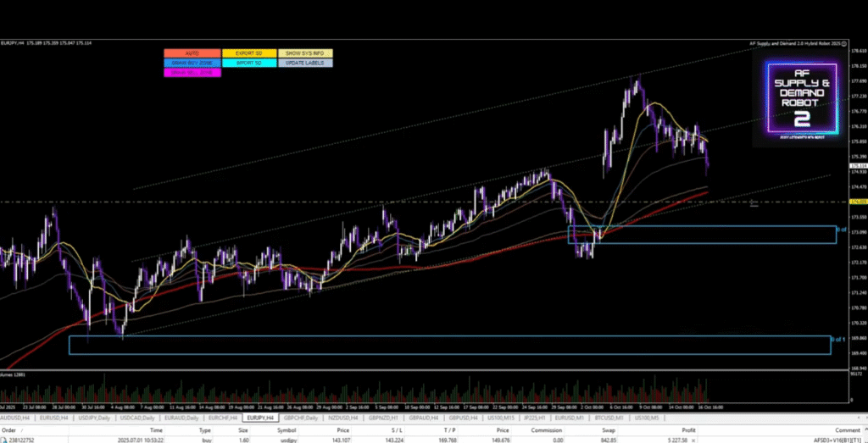
Task: Click the current price 149.676 cell
Action: pyautogui.click(x=499, y=440)
